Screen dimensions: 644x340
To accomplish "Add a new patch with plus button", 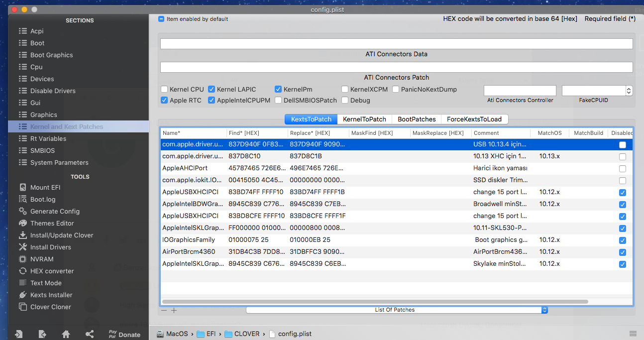I will [174, 310].
